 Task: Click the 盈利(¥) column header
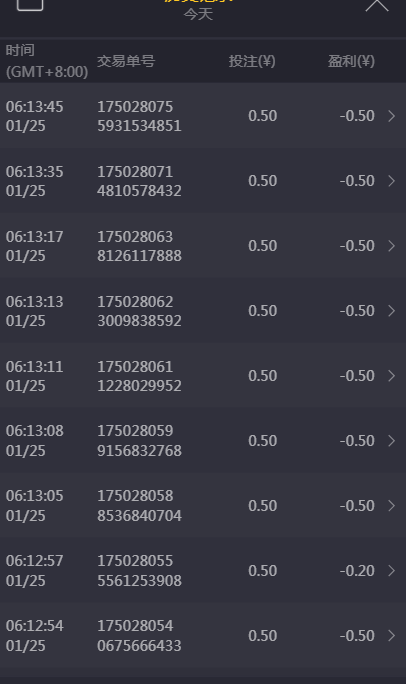pyautogui.click(x=351, y=61)
